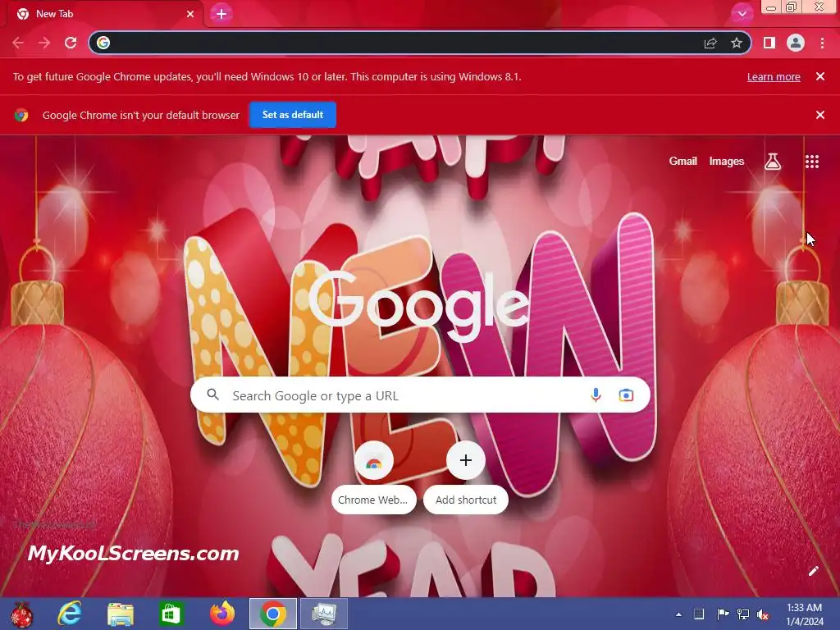Click Set as default button
Image resolution: width=840 pixels, height=630 pixels.
tap(293, 115)
